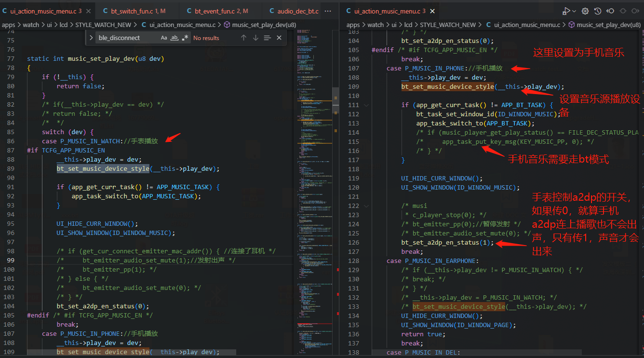Open the Run or Debug dropdown arrow
644x358 pixels.
574,11
